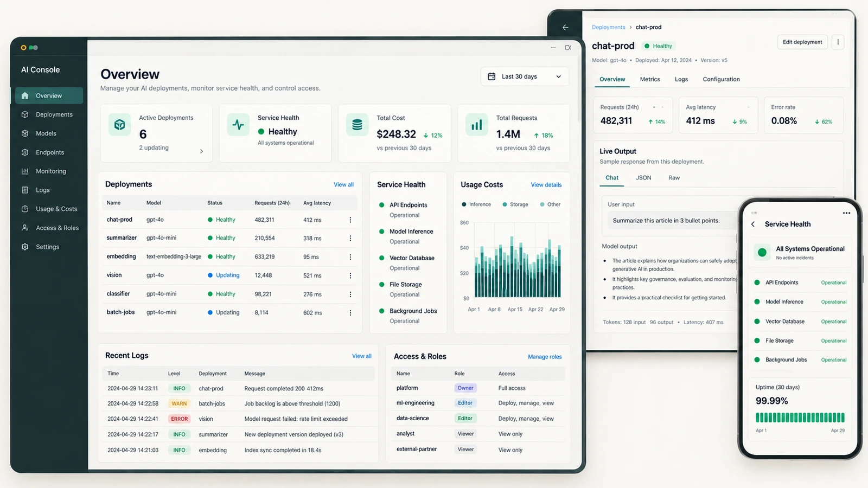Click View all in Deployments panel
868x488 pixels.
[343, 185]
